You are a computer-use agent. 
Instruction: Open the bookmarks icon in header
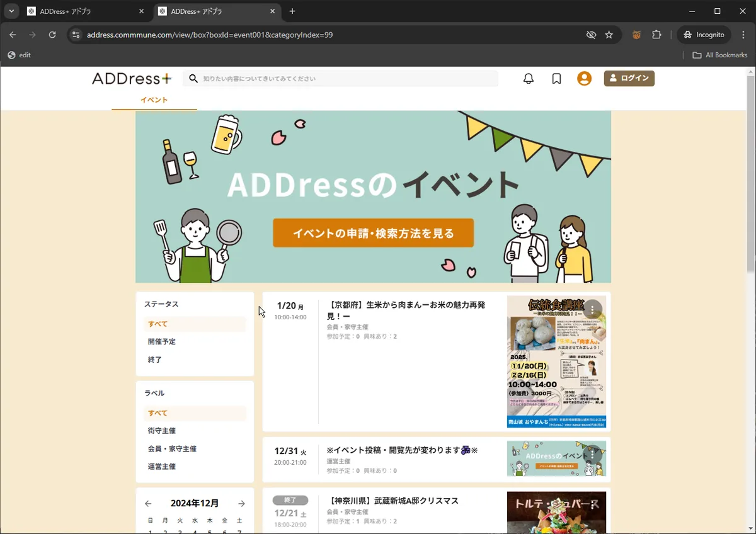[x=556, y=79]
